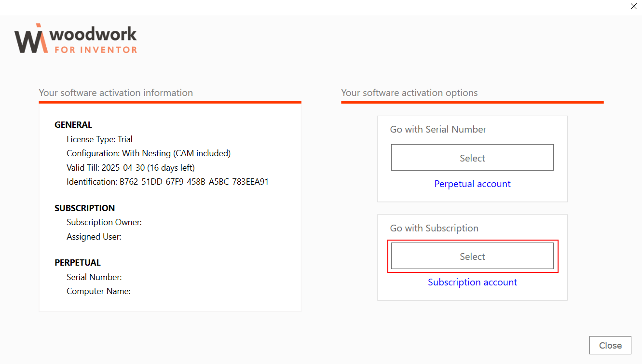The height and width of the screenshot is (364, 642).
Task: Click 'Your software activation options' heading
Action: click(x=410, y=93)
